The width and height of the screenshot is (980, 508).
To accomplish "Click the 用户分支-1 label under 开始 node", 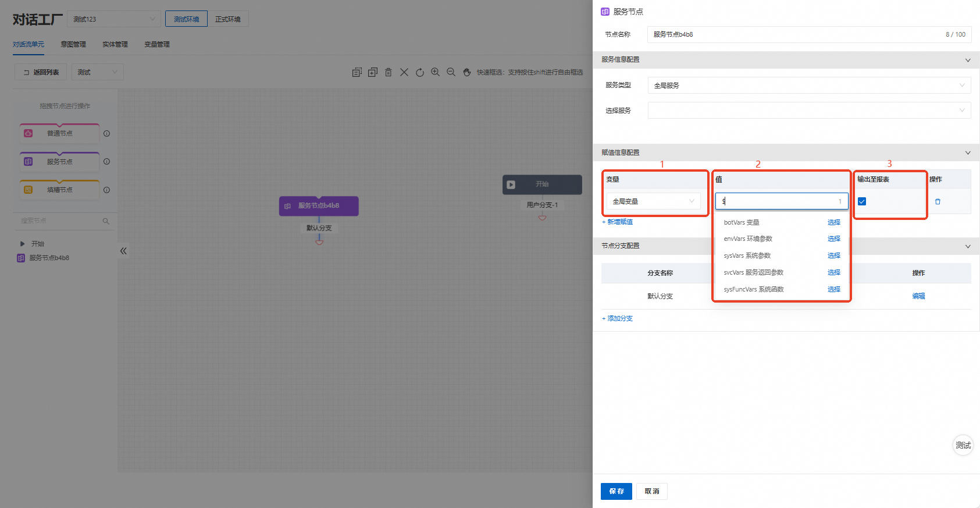I will point(542,205).
